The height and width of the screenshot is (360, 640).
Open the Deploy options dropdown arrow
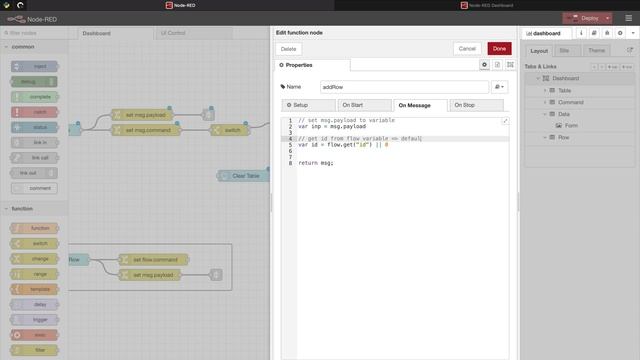tap(607, 18)
